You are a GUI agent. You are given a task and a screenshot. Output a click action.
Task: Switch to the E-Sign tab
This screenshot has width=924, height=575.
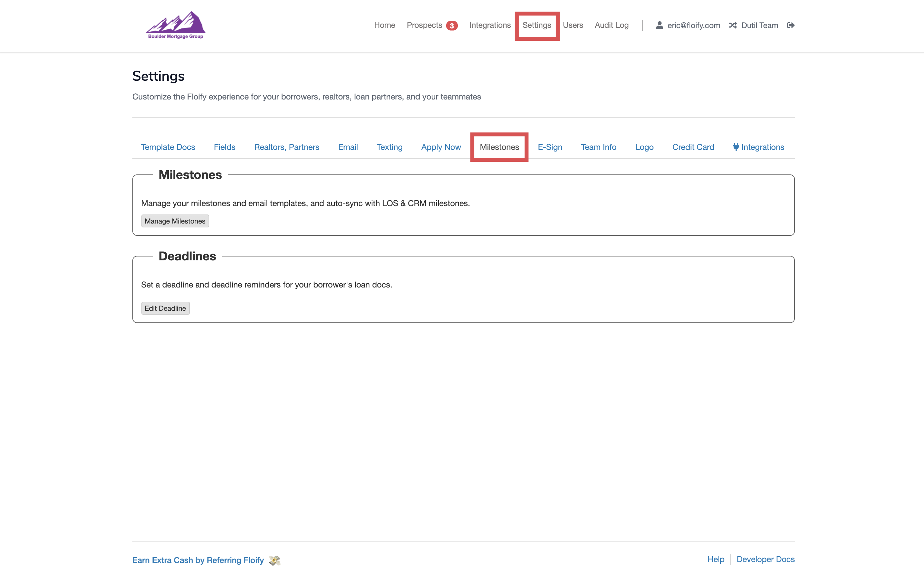tap(549, 147)
